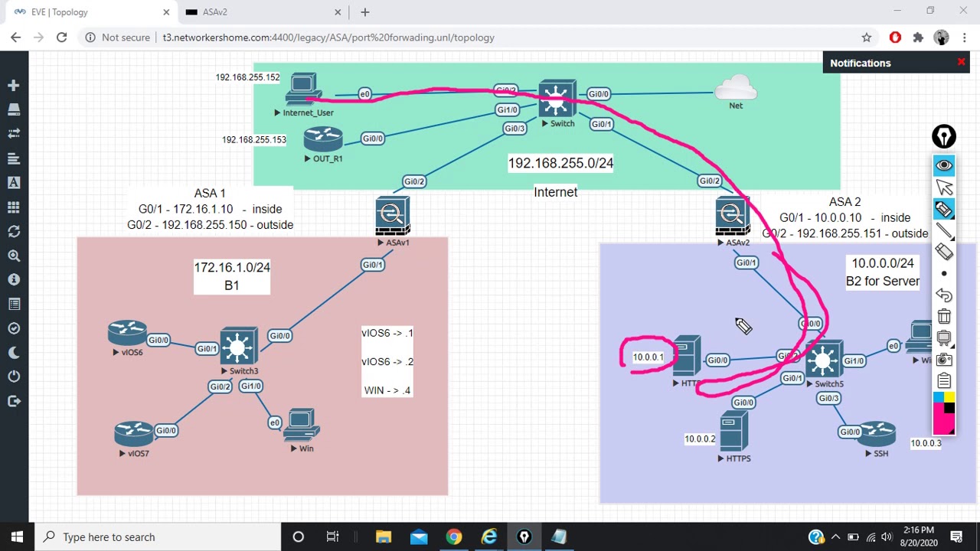Viewport: 980px width, 551px height.
Task: Click the Windows Start button
Action: click(18, 536)
